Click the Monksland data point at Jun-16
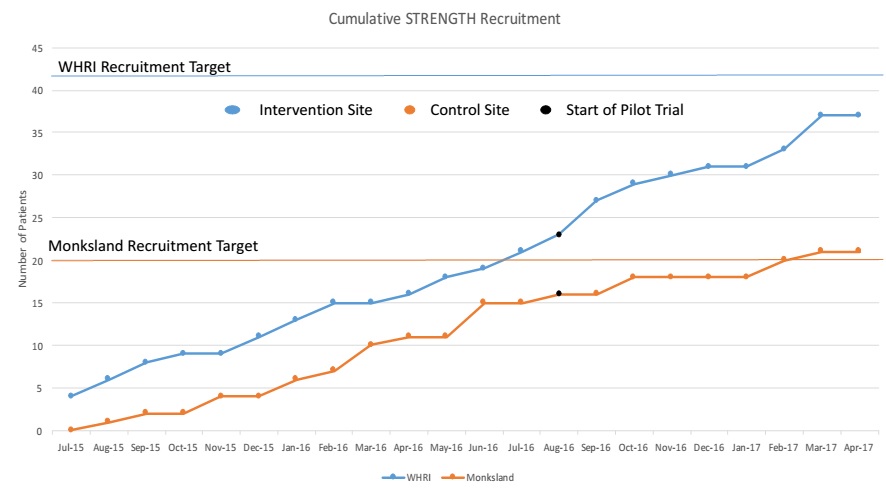 click(483, 302)
